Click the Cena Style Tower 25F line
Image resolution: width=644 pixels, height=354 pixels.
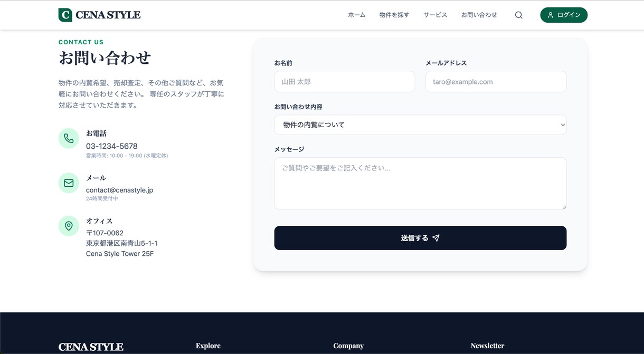(x=120, y=254)
